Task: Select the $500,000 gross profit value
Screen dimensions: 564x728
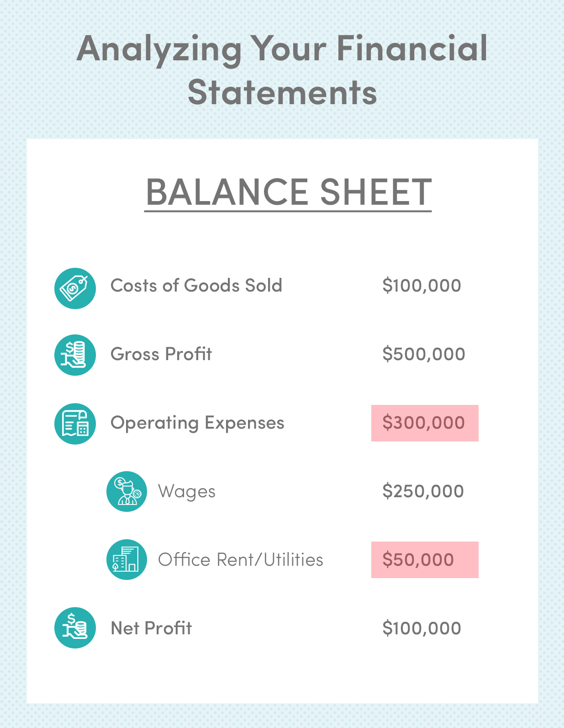Action: tap(424, 354)
